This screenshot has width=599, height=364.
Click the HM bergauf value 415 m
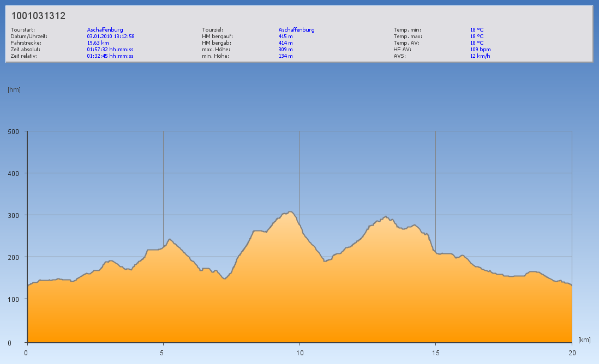286,37
